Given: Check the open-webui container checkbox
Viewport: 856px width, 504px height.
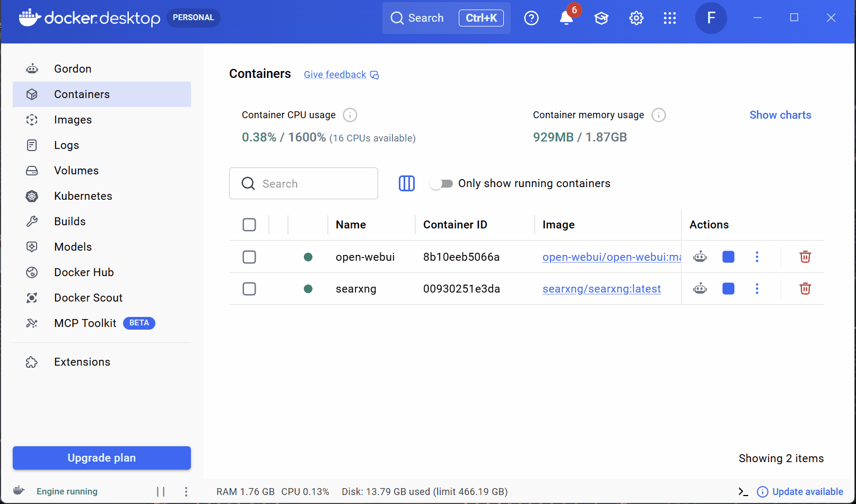Looking at the screenshot, I should pos(249,257).
